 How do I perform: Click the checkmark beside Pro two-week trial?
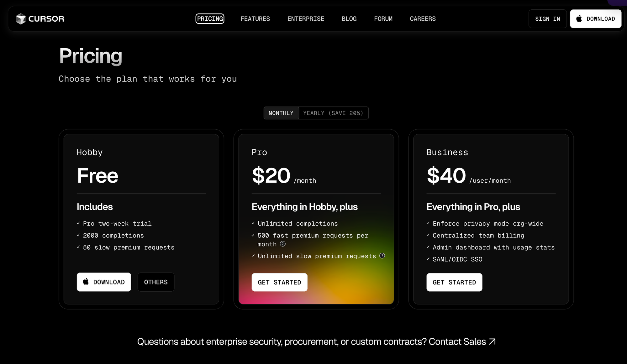click(x=78, y=223)
